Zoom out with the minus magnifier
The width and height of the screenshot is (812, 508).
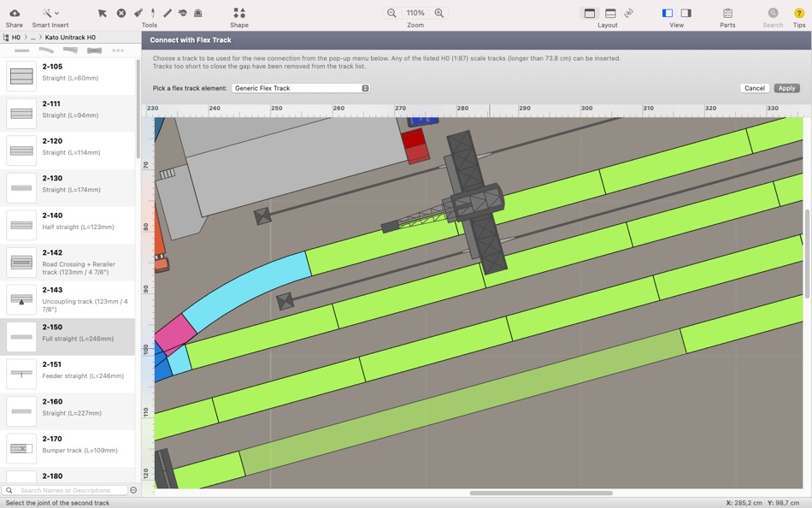[391, 13]
